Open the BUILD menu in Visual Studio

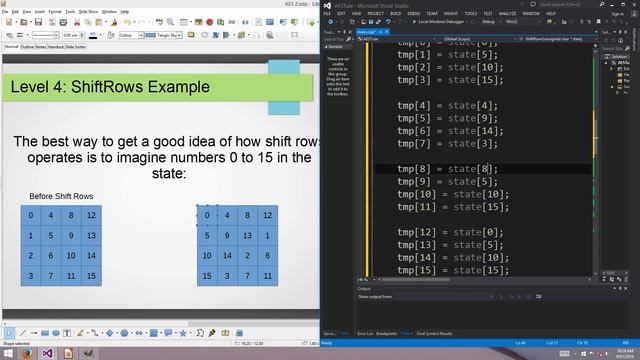395,13
